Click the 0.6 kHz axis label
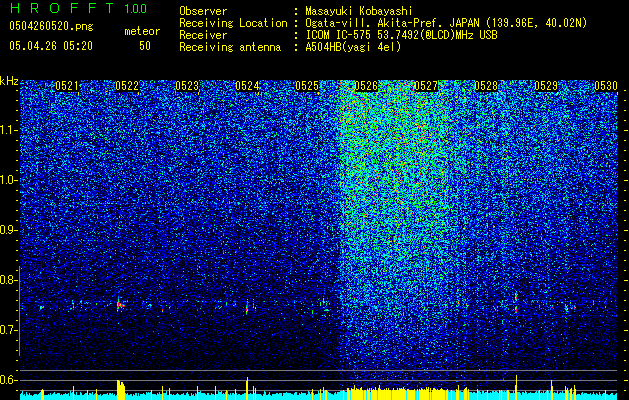Image resolution: width=629 pixels, height=400 pixels. 8,380
